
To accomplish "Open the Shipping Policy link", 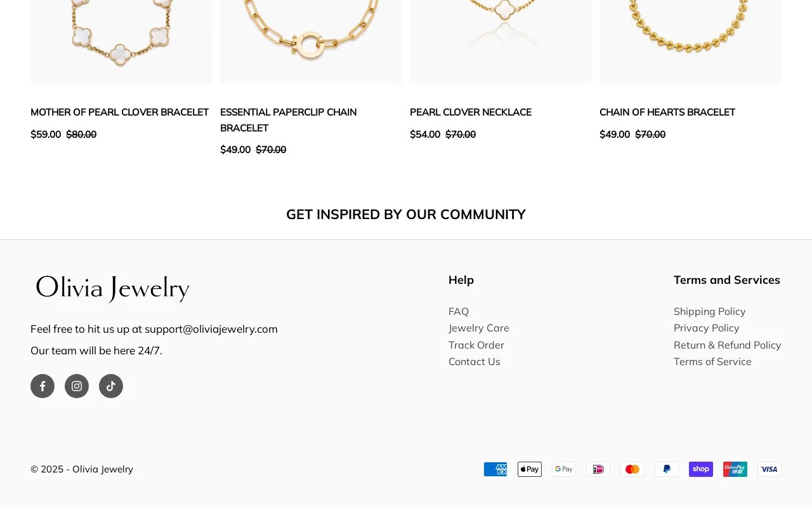I will point(709,311).
